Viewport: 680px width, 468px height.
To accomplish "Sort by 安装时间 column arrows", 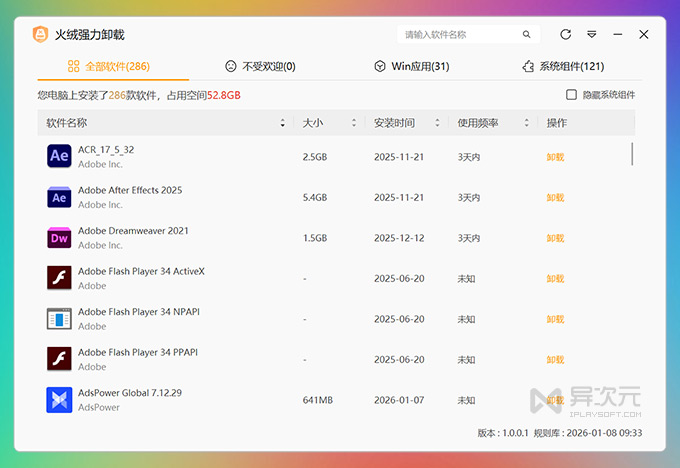I will point(438,123).
